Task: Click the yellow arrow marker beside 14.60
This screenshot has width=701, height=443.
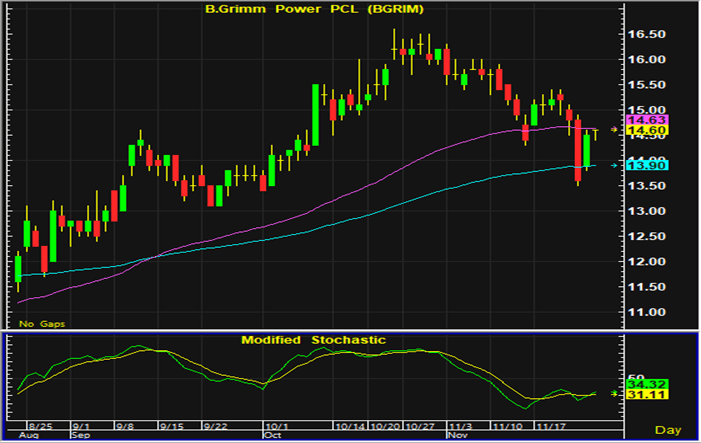Action: pos(613,130)
